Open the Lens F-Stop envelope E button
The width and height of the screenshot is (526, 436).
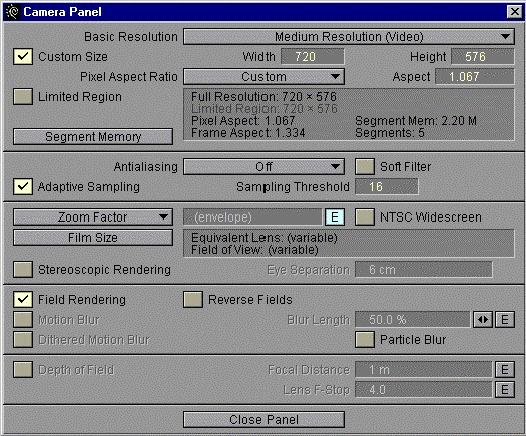click(505, 390)
